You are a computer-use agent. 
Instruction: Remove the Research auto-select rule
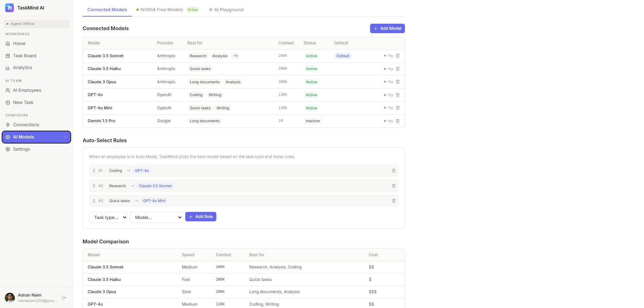pos(394,186)
